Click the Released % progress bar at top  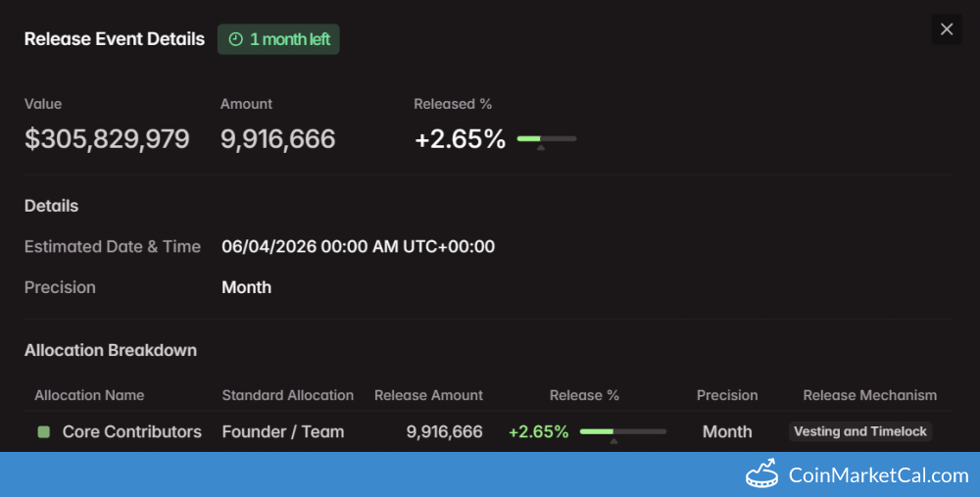click(x=546, y=139)
